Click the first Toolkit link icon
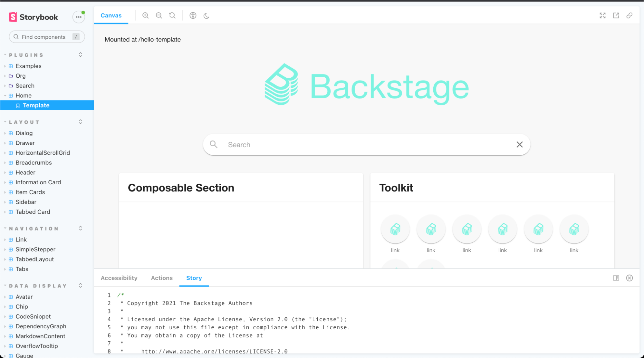Image resolution: width=644 pixels, height=358 pixels. click(395, 229)
